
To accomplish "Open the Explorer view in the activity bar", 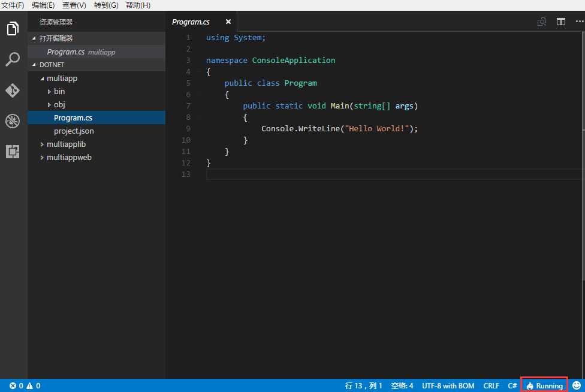I will 13,28.
